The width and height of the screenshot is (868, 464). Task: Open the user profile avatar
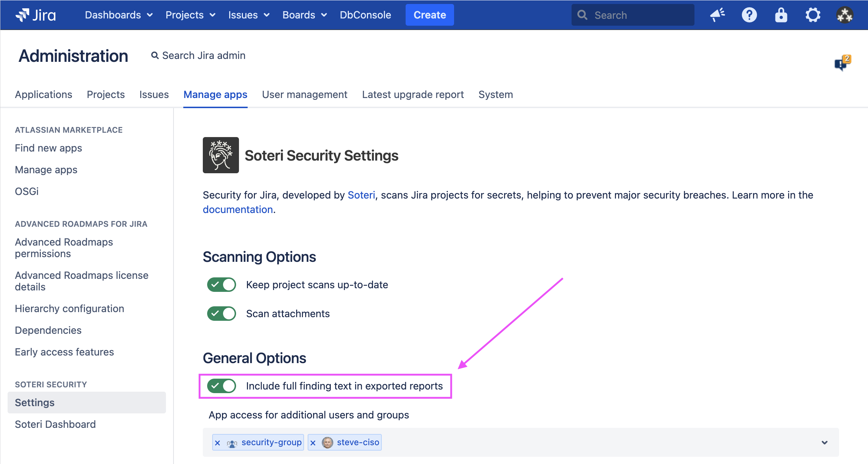pyautogui.click(x=845, y=15)
